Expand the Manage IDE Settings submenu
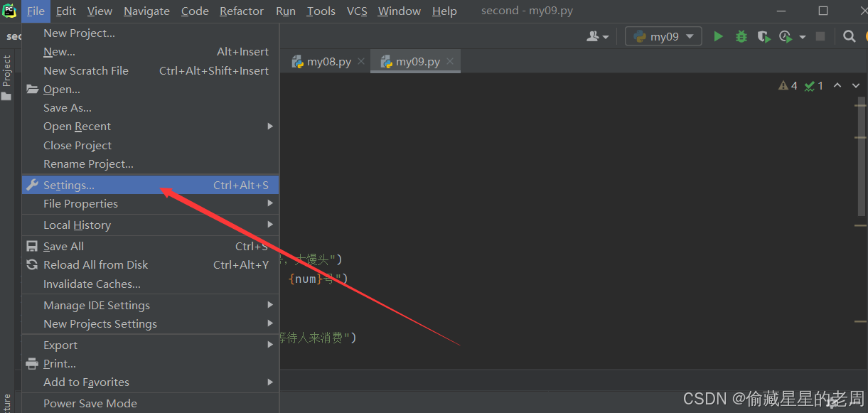Screen dimensions: 868x413 (x=97, y=305)
